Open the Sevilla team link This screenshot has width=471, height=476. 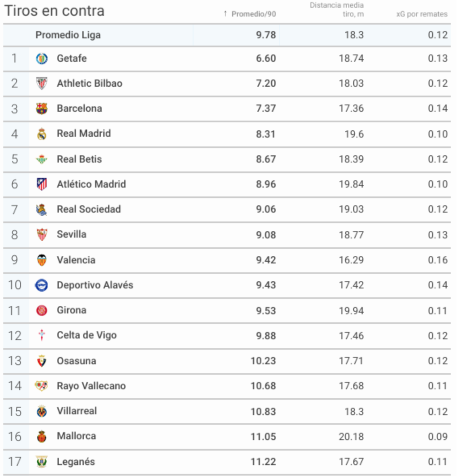tap(72, 234)
